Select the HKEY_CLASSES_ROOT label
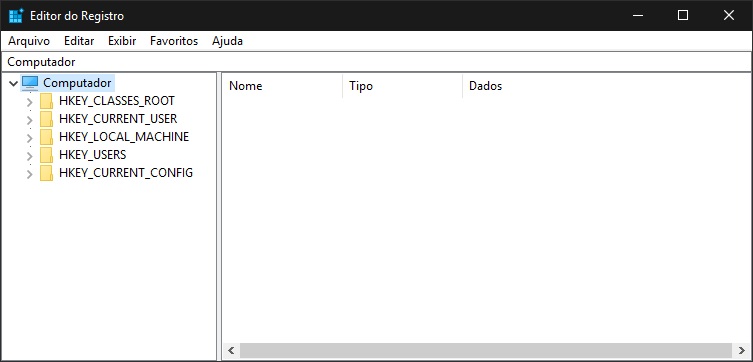Screen dimensions: 753x362 pos(117,101)
